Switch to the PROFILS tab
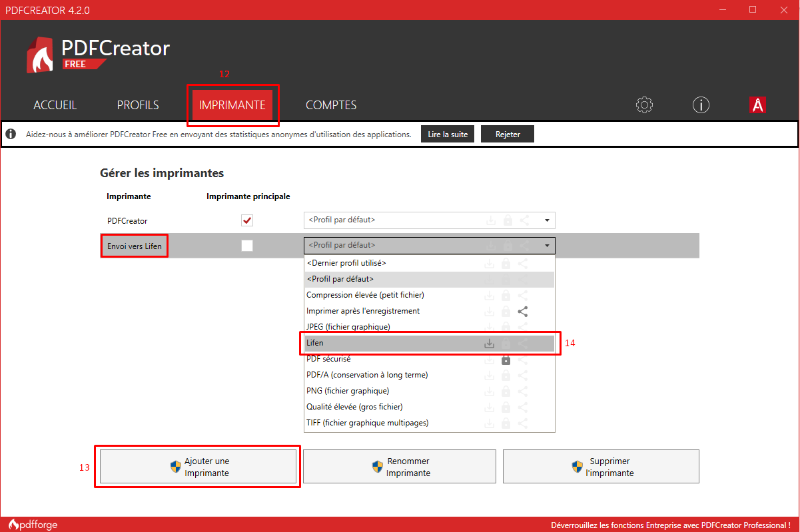The height and width of the screenshot is (532, 800). 138,105
